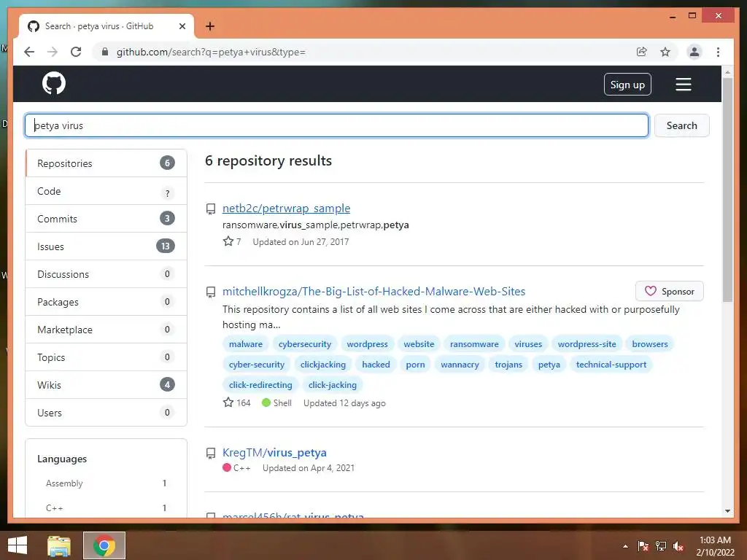This screenshot has height=560, width=747.
Task: Select the Marketplace filter
Action: (106, 329)
